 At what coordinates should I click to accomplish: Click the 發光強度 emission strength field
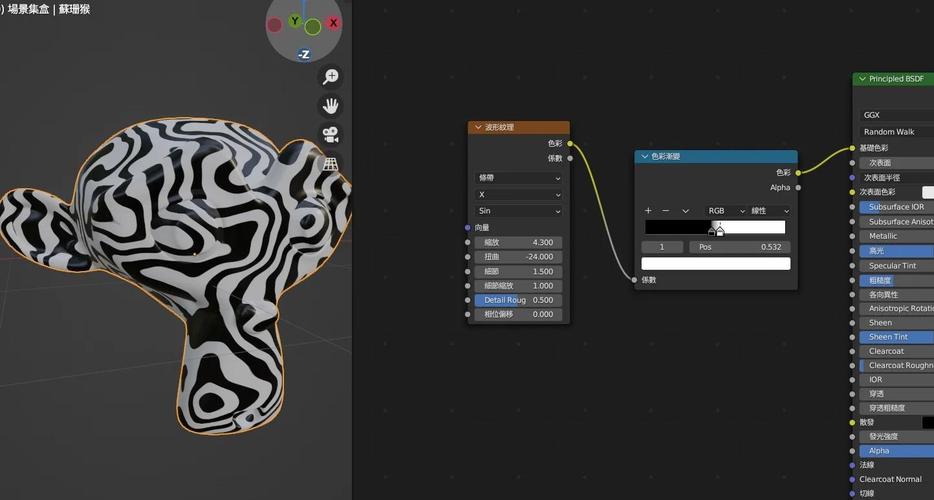[x=896, y=436]
